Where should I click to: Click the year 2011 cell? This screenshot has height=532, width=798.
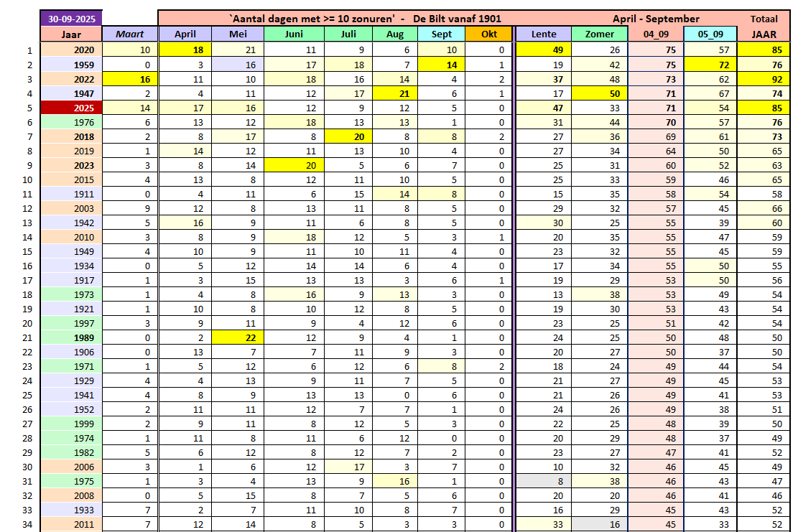pyautogui.click(x=71, y=525)
